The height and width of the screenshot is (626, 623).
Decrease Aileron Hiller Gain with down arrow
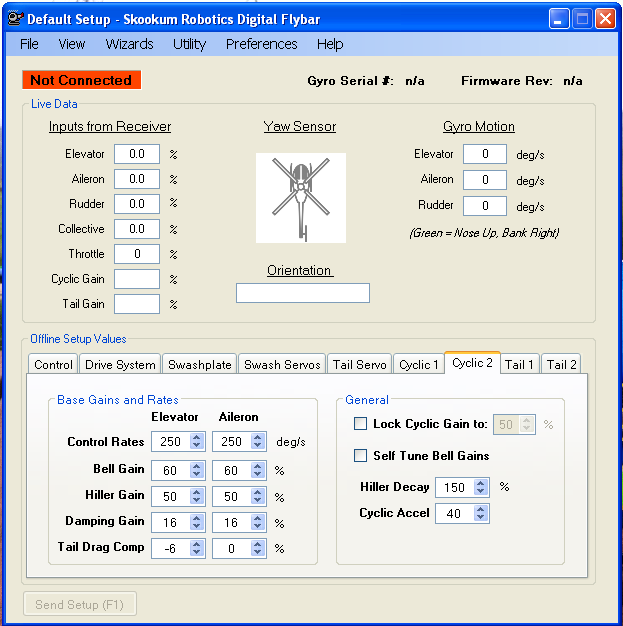(x=258, y=500)
